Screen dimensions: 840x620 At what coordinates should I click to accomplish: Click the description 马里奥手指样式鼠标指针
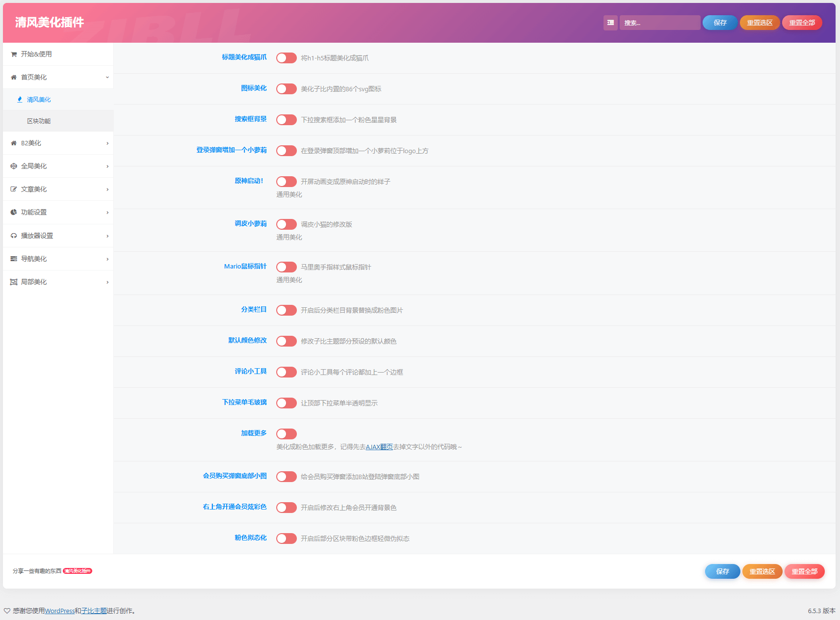(336, 267)
